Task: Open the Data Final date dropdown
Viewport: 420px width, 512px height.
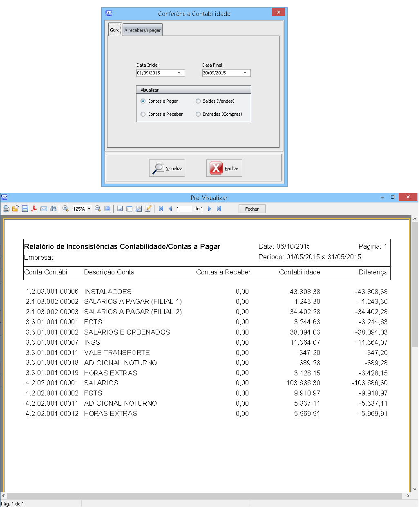Action: pos(245,73)
